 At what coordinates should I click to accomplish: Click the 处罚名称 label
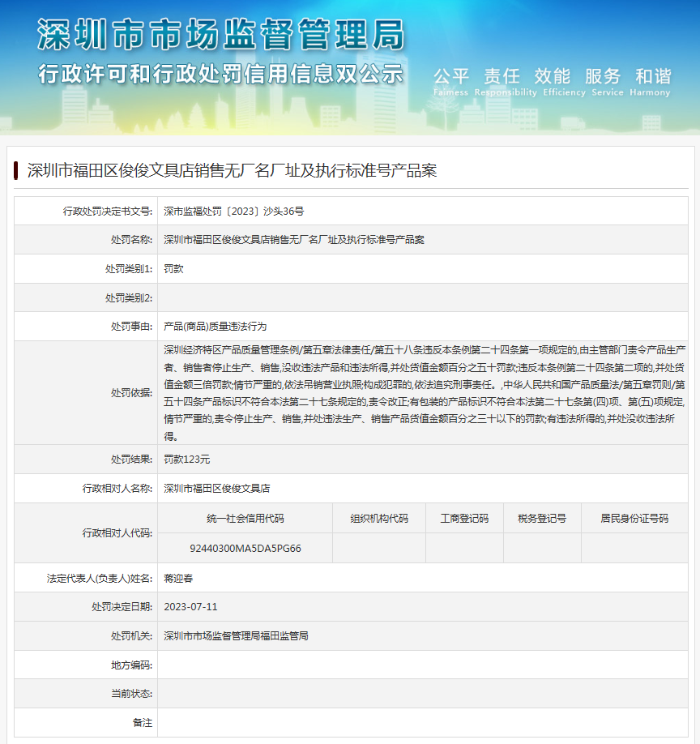[131, 240]
